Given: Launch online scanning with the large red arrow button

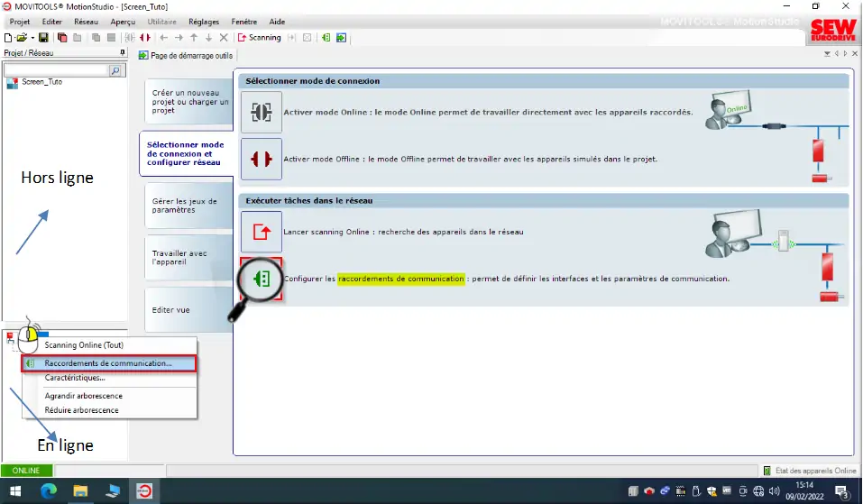Looking at the screenshot, I should [x=262, y=233].
